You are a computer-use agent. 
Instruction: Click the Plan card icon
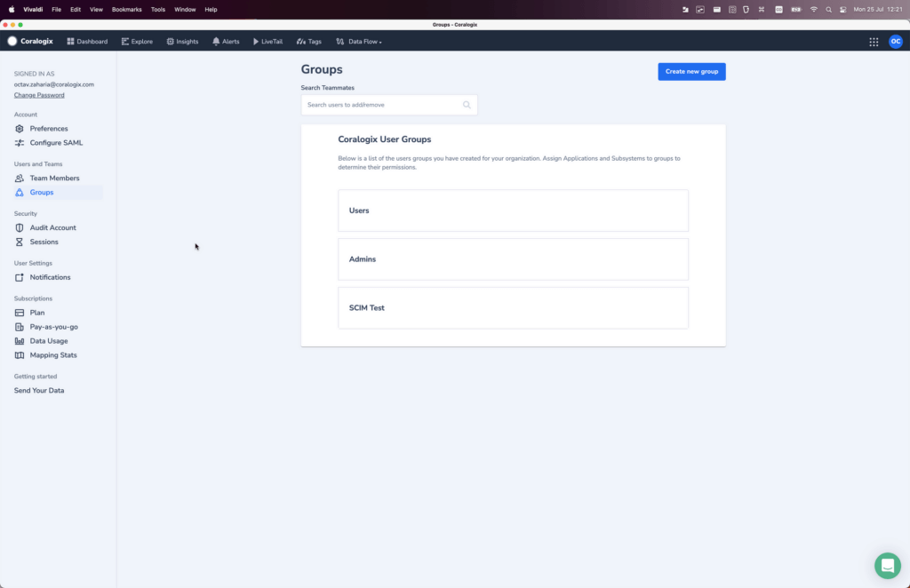tap(20, 313)
